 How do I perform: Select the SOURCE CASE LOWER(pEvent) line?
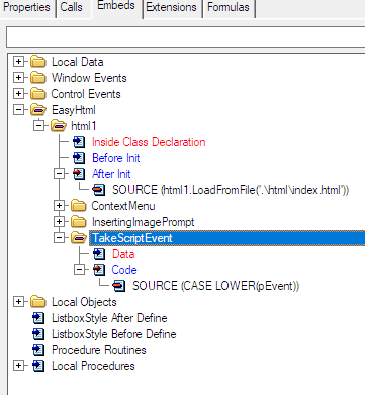[216, 286]
